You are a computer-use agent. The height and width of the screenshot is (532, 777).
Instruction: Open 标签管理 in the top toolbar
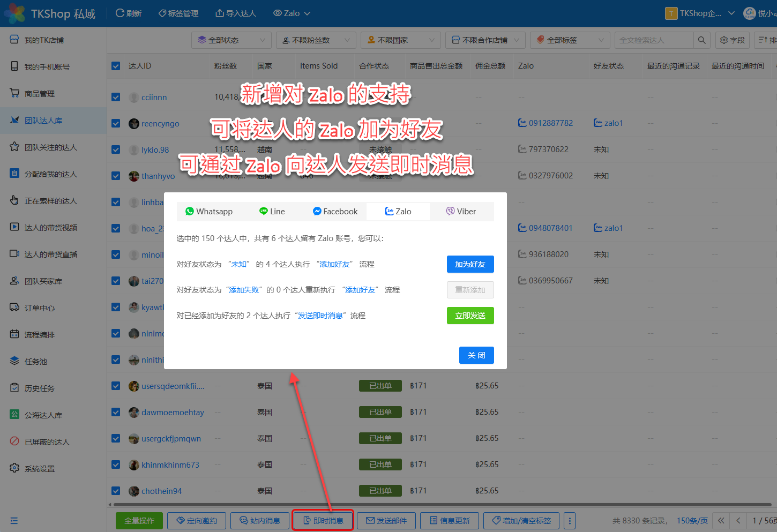point(178,13)
